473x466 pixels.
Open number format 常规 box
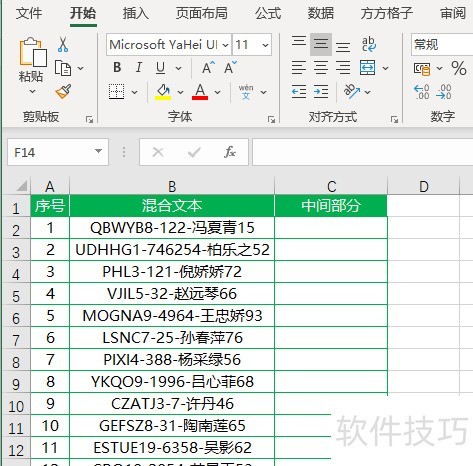point(442,44)
